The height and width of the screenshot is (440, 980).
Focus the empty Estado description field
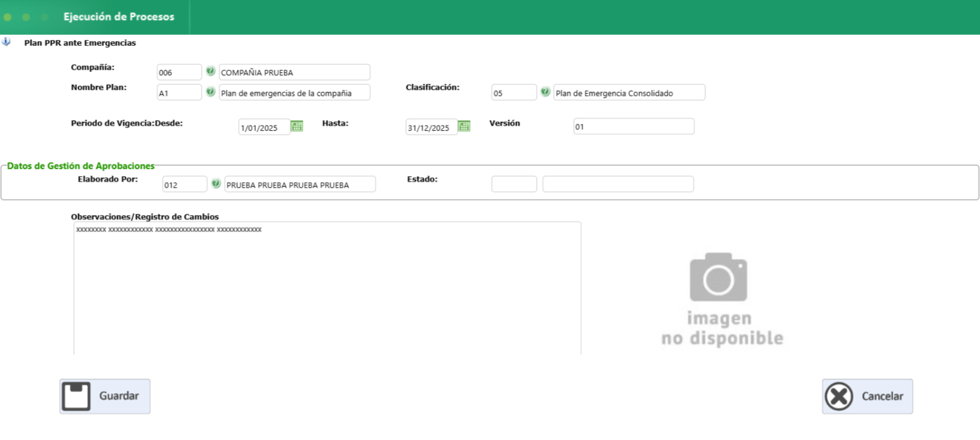[618, 184]
